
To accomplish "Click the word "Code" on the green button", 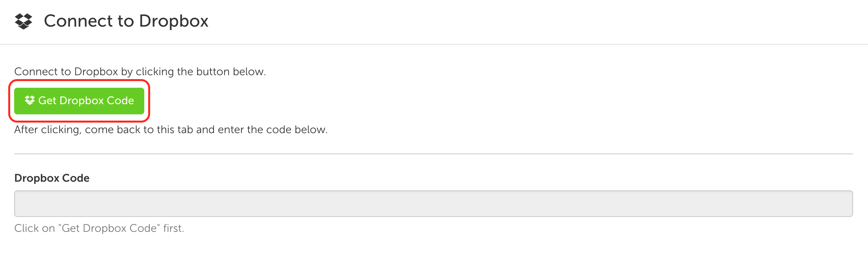I will (120, 101).
